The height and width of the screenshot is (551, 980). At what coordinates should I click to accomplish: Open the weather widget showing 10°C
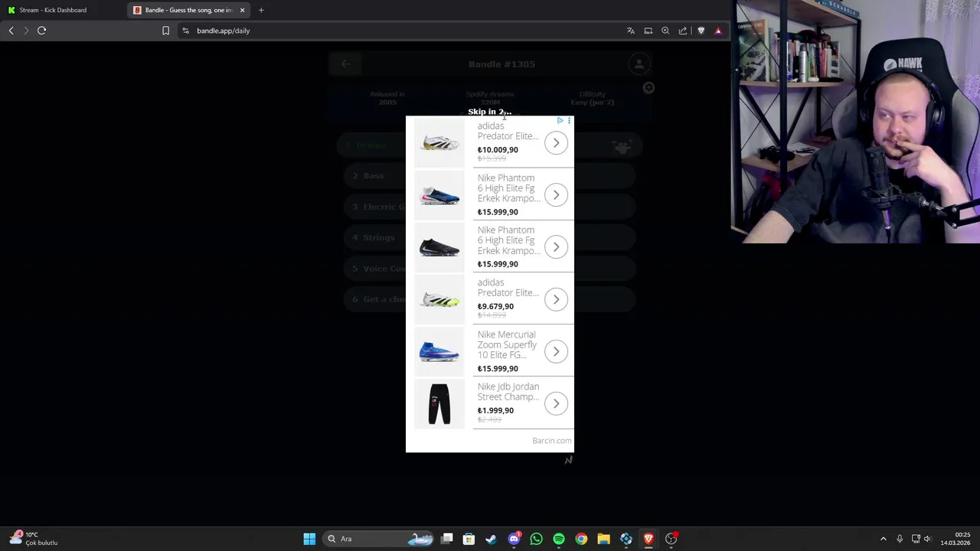point(34,539)
